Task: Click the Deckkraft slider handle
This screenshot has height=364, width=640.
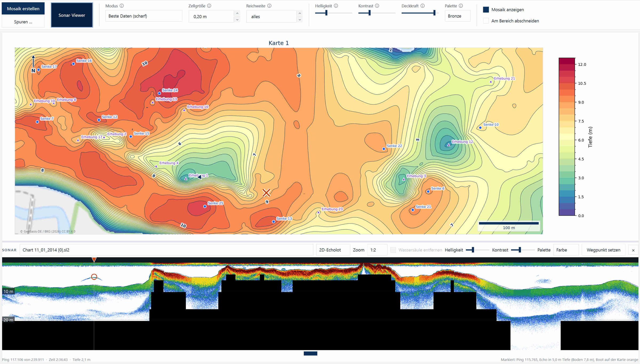Action: pos(434,13)
